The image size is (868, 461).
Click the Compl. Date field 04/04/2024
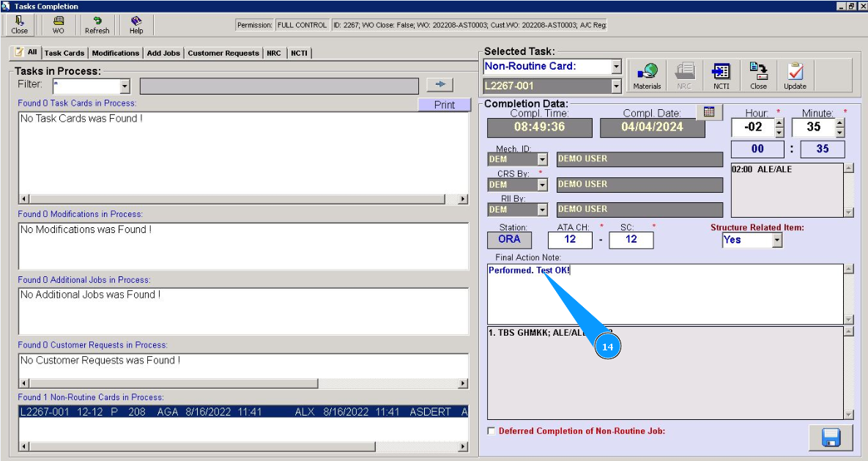pos(652,128)
